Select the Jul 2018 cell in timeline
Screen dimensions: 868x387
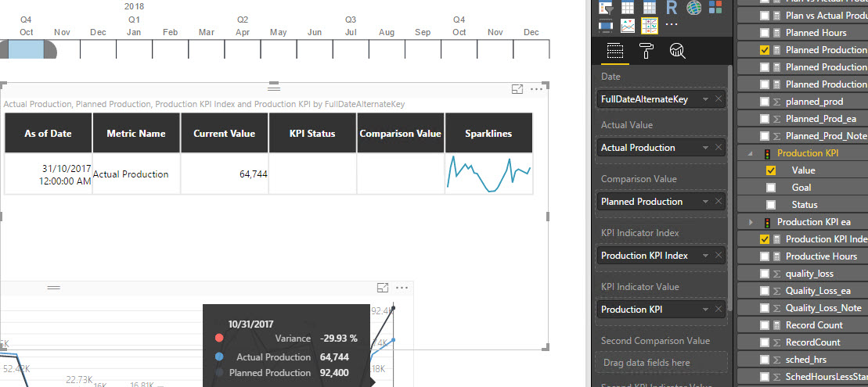click(351, 49)
